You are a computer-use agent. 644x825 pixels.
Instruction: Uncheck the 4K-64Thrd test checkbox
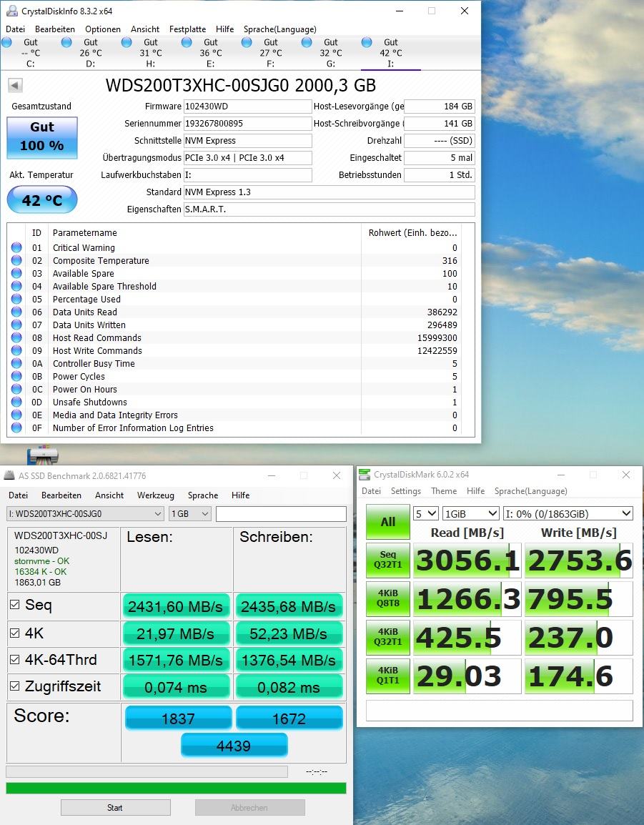point(15,660)
